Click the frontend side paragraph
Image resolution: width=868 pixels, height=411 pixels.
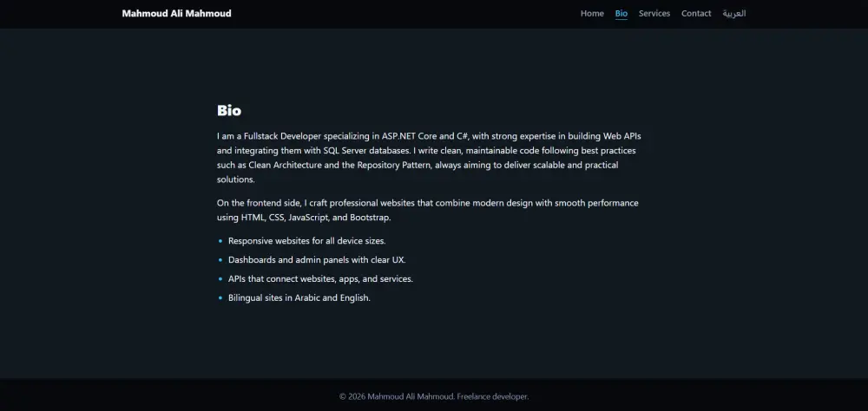click(428, 210)
